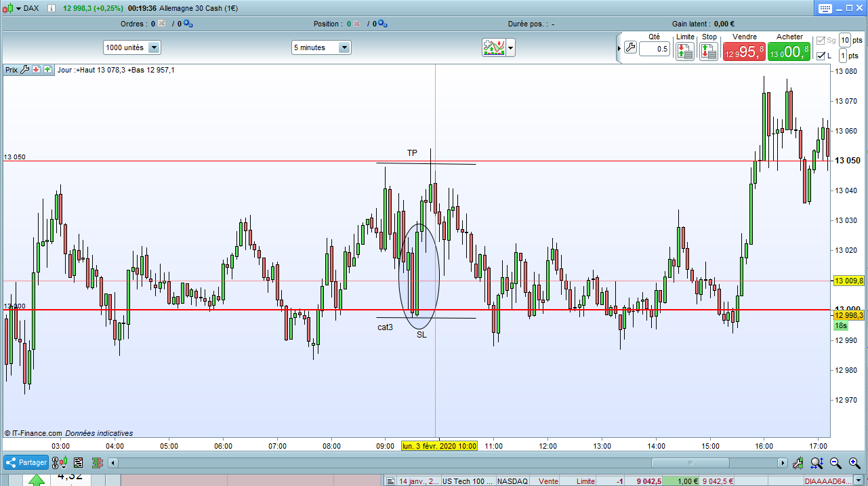Click the chart cursor tool near scrollbar end
Screen dimensions: 868x486
[799, 463]
